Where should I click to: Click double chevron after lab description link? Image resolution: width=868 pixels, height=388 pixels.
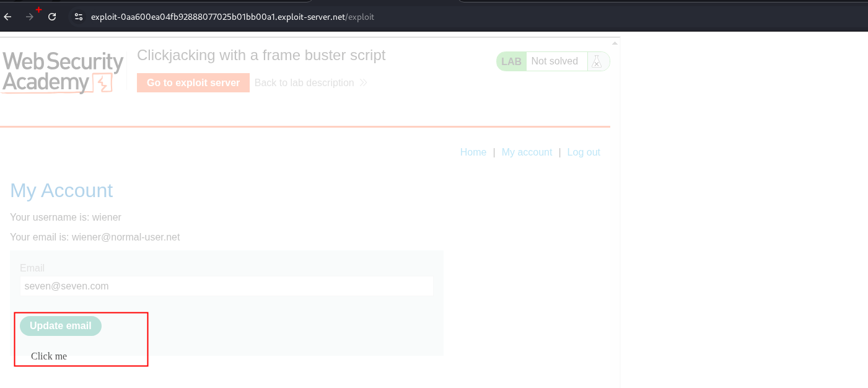pos(363,82)
